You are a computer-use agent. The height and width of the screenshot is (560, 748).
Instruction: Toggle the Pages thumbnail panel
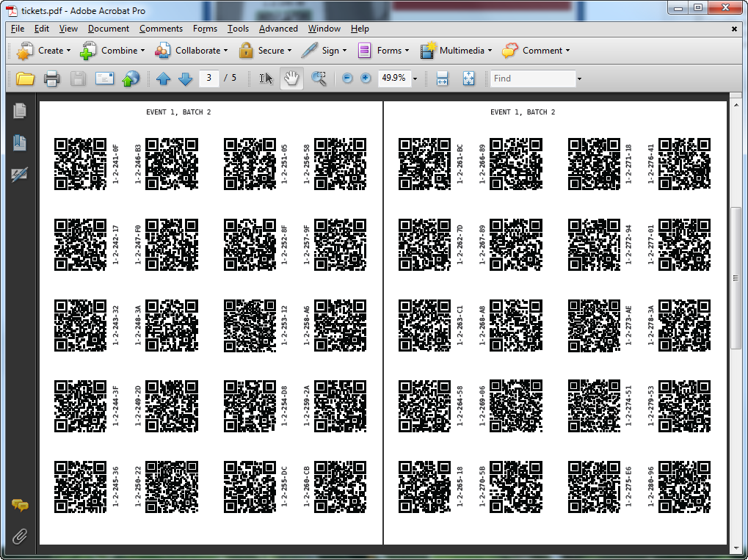point(20,111)
